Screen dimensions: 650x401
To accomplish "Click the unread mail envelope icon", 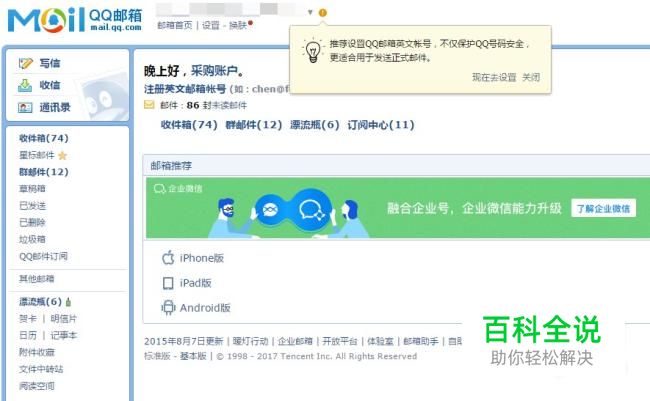I will coord(149,105).
